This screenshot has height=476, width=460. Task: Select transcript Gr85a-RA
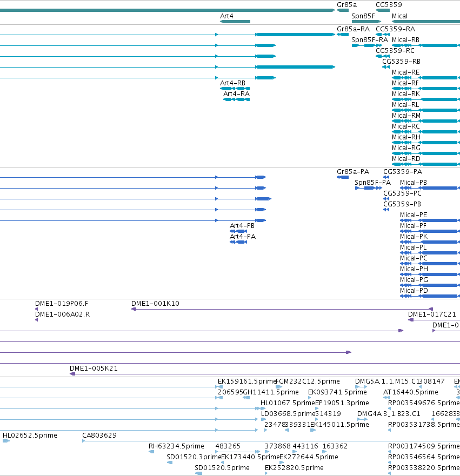point(343,35)
